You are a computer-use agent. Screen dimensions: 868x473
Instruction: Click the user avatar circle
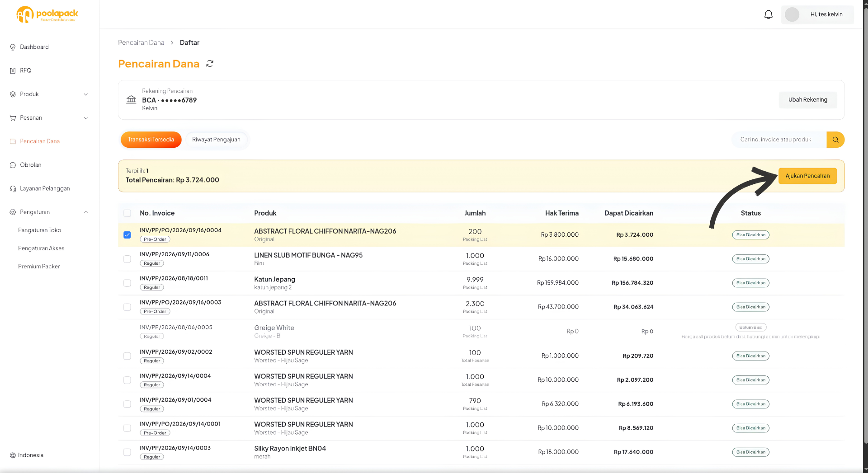[x=792, y=14]
